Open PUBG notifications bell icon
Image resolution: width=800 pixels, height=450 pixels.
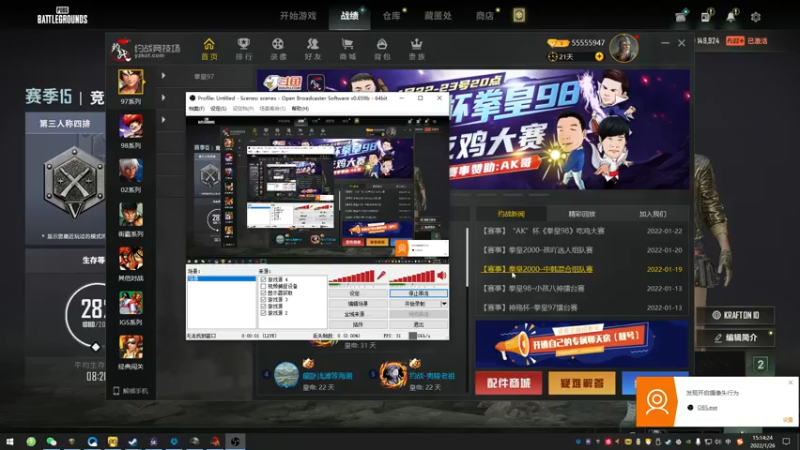[731, 17]
